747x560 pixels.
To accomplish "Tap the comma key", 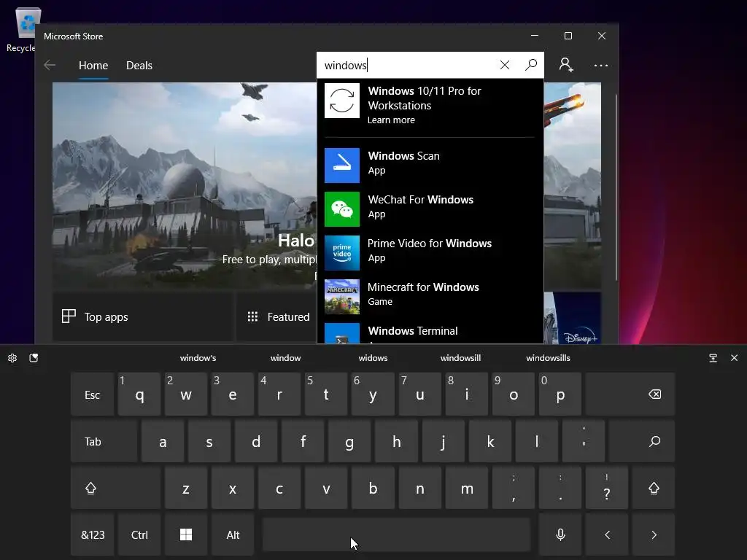I will coord(514,488).
